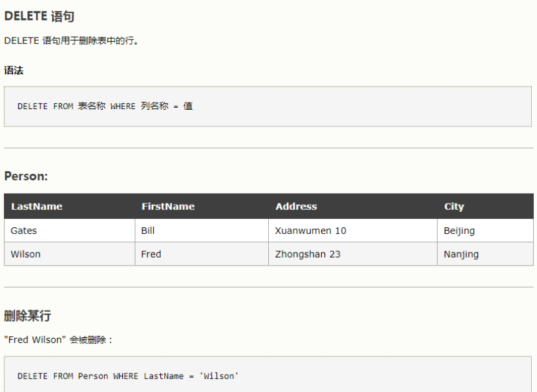The height and width of the screenshot is (392, 537).
Task: Click the Person: heading
Action: (x=26, y=176)
